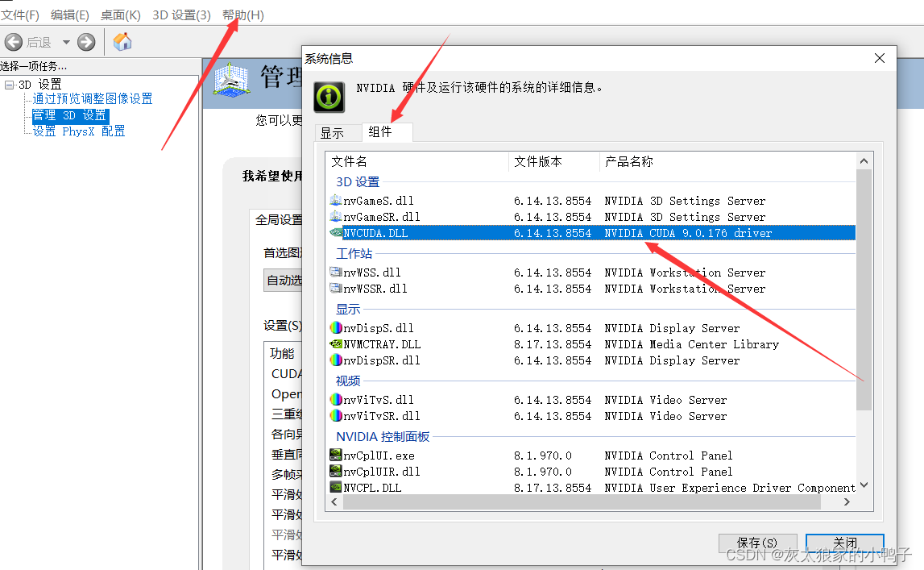Image resolution: width=924 pixels, height=570 pixels.
Task: Click the nvViTvSR.dll file icon
Action: click(336, 415)
